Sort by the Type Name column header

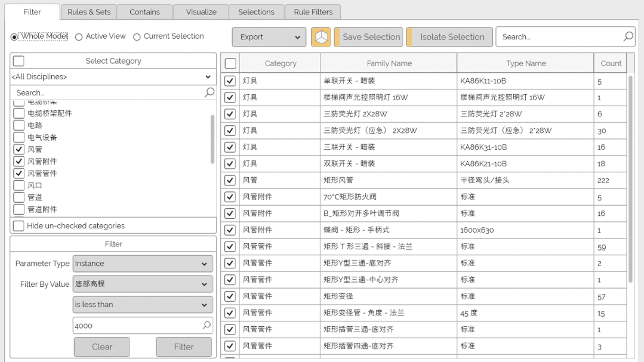(x=526, y=63)
